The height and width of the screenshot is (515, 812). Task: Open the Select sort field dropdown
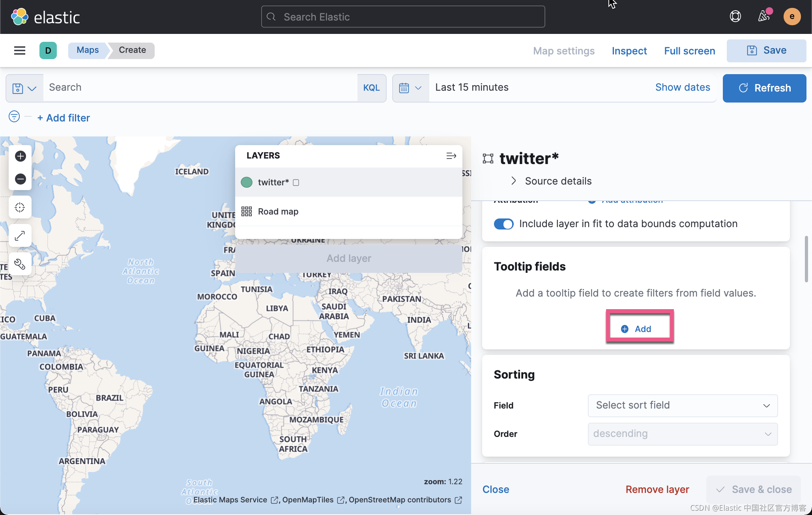(683, 405)
